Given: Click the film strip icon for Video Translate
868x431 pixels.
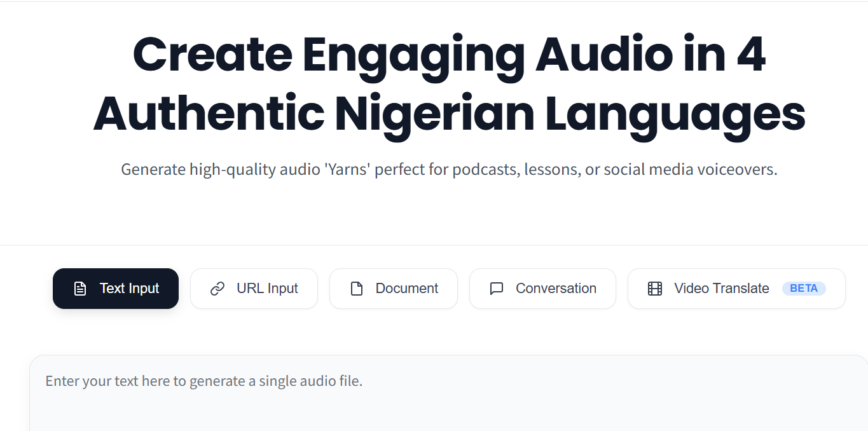Looking at the screenshot, I should [x=655, y=289].
